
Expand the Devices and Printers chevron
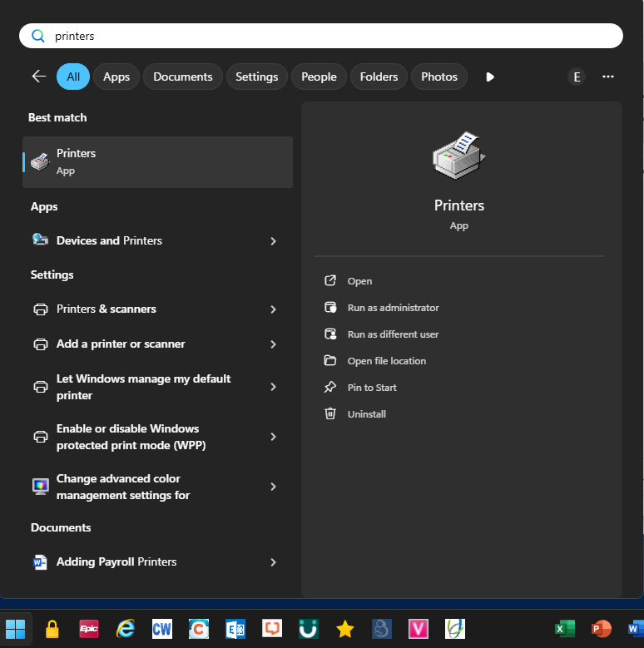click(273, 241)
